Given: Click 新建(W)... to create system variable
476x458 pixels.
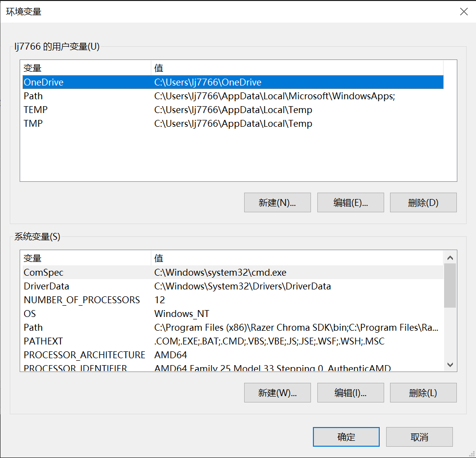Looking at the screenshot, I should point(277,393).
